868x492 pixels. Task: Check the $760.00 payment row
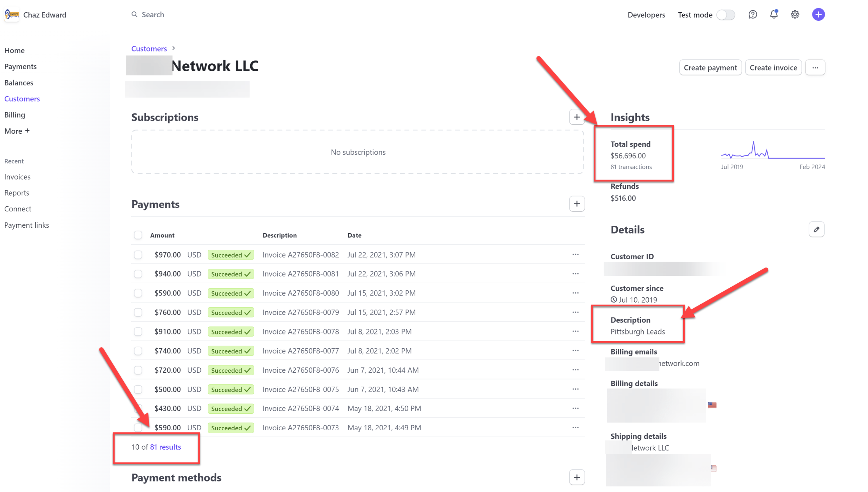(x=138, y=312)
